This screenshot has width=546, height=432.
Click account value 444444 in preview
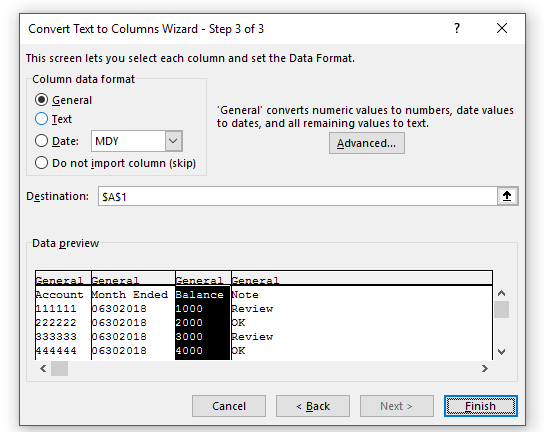click(x=56, y=350)
